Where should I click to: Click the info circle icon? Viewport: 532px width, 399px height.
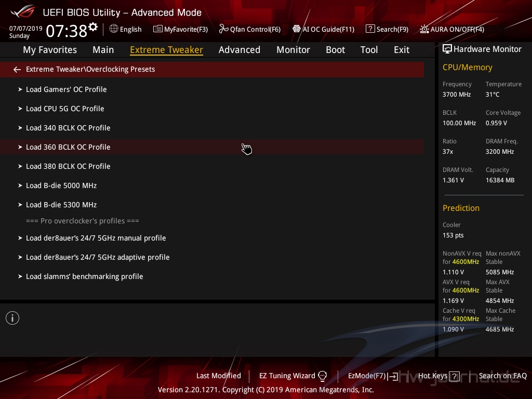tap(12, 318)
